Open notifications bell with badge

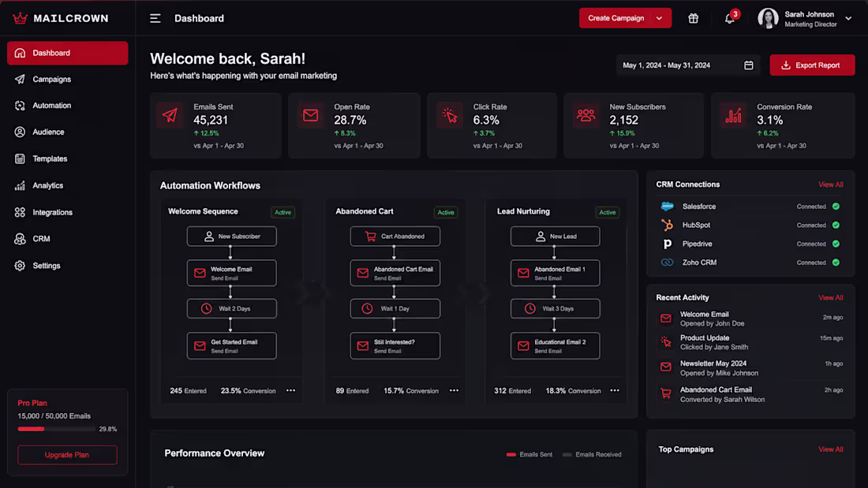tap(731, 17)
